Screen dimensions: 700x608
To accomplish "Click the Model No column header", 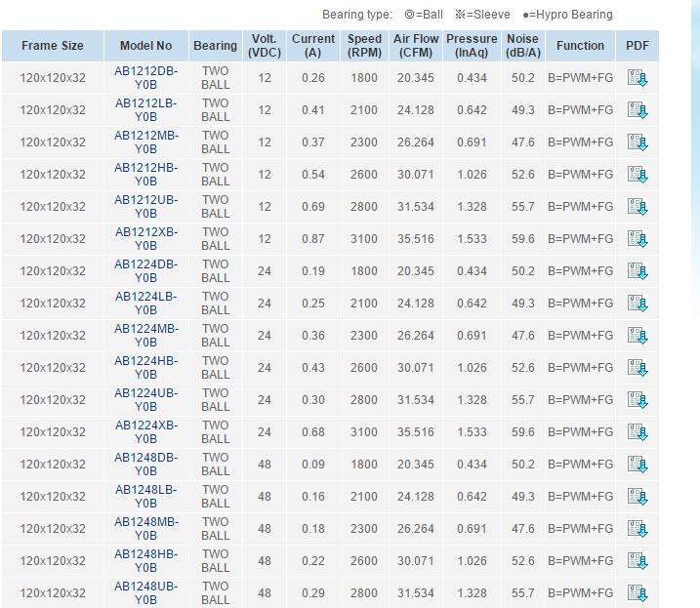I will [x=145, y=46].
